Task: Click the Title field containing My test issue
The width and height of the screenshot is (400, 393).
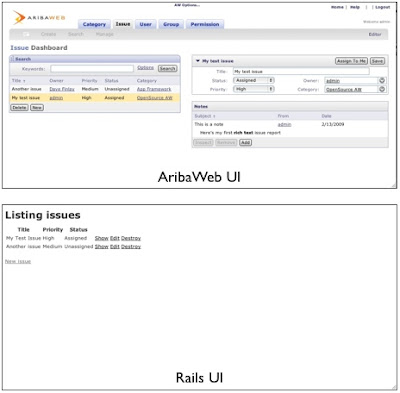Action: coord(301,71)
